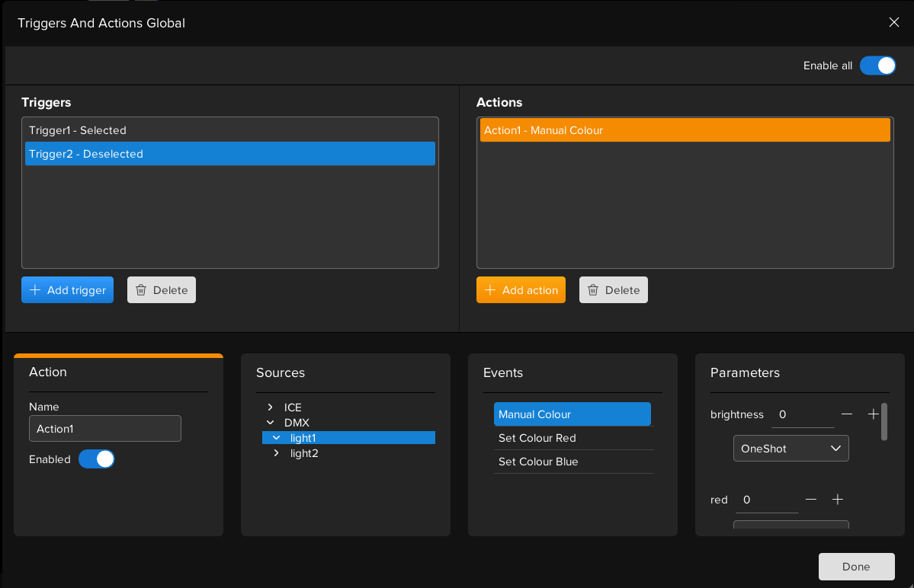Click the plus icon on Add action
Viewport: 914px width, 588px height.
(489, 290)
